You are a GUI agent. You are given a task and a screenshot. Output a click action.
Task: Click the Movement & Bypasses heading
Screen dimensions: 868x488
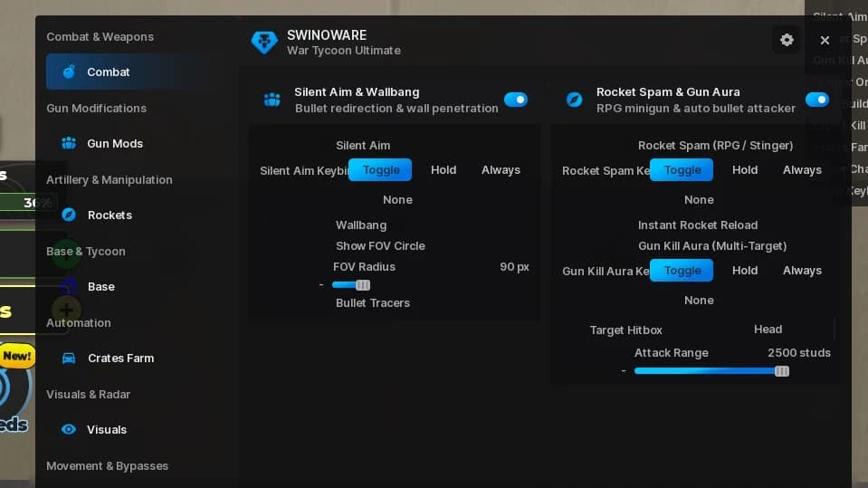107,466
